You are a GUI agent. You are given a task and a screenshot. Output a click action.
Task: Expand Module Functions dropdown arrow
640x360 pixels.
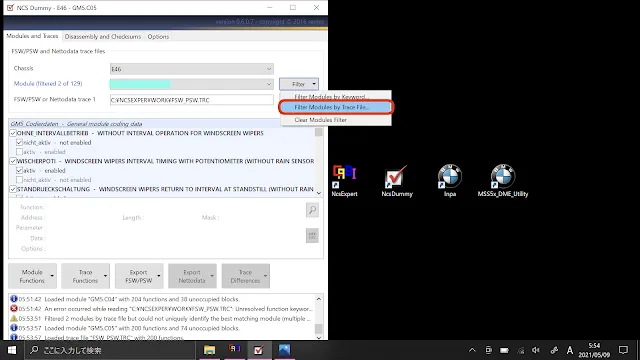52,276
